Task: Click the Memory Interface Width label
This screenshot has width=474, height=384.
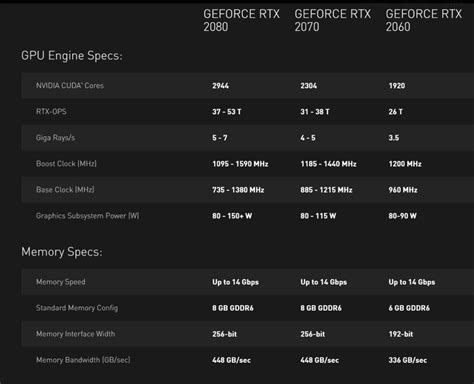Action: pos(76,334)
